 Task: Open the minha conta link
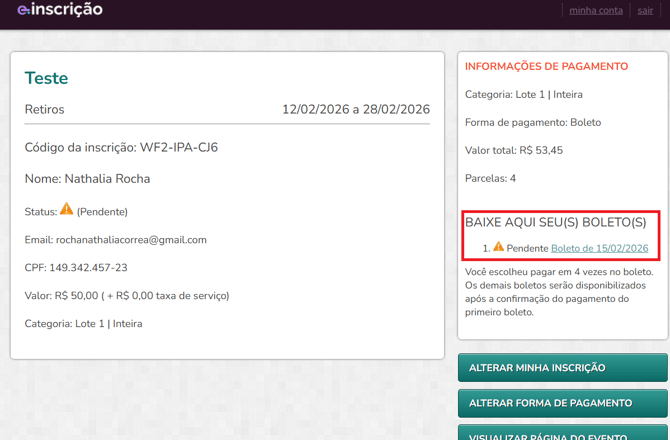(595, 10)
